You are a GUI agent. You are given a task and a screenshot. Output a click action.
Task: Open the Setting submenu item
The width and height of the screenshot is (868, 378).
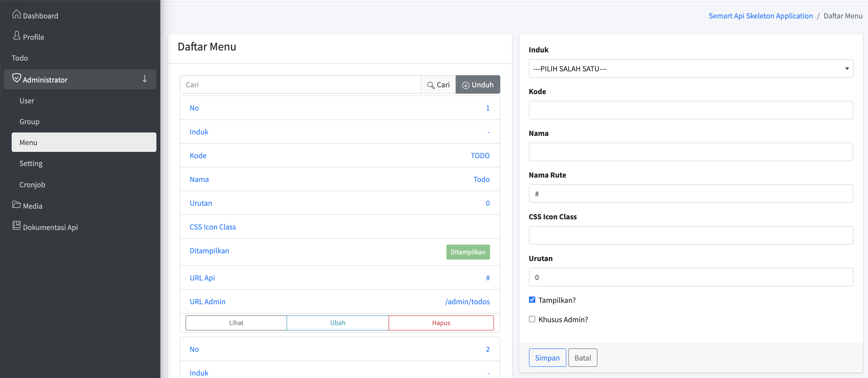31,164
